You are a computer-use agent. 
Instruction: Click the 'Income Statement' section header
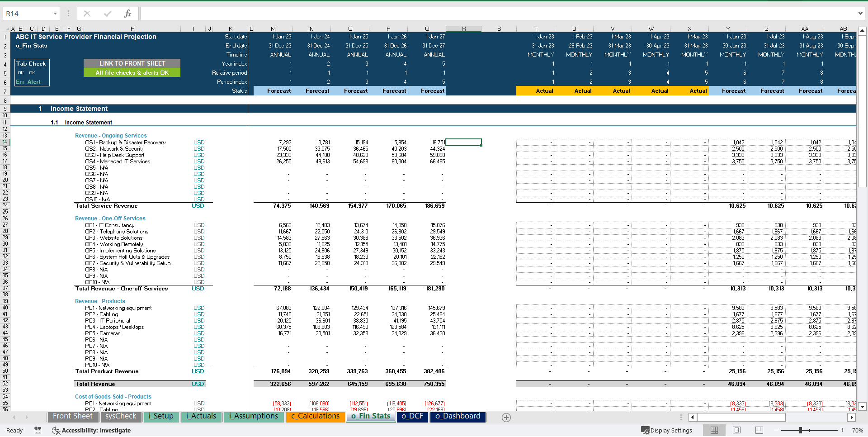pos(79,109)
